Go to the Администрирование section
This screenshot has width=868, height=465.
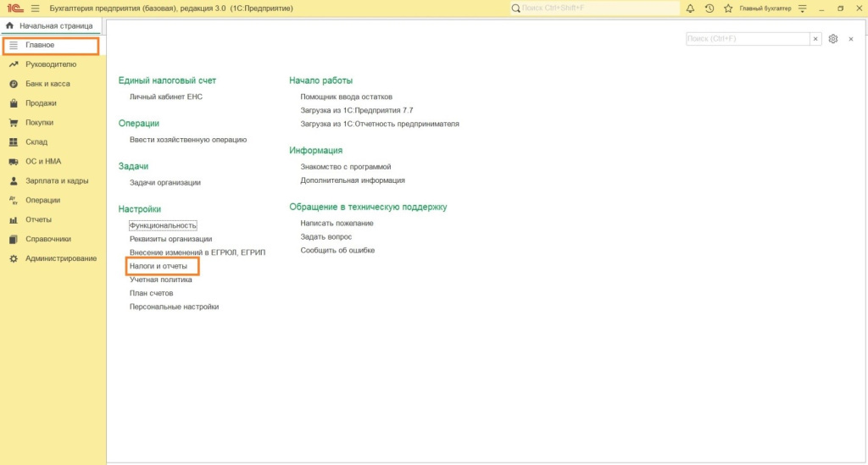pyautogui.click(x=60, y=258)
